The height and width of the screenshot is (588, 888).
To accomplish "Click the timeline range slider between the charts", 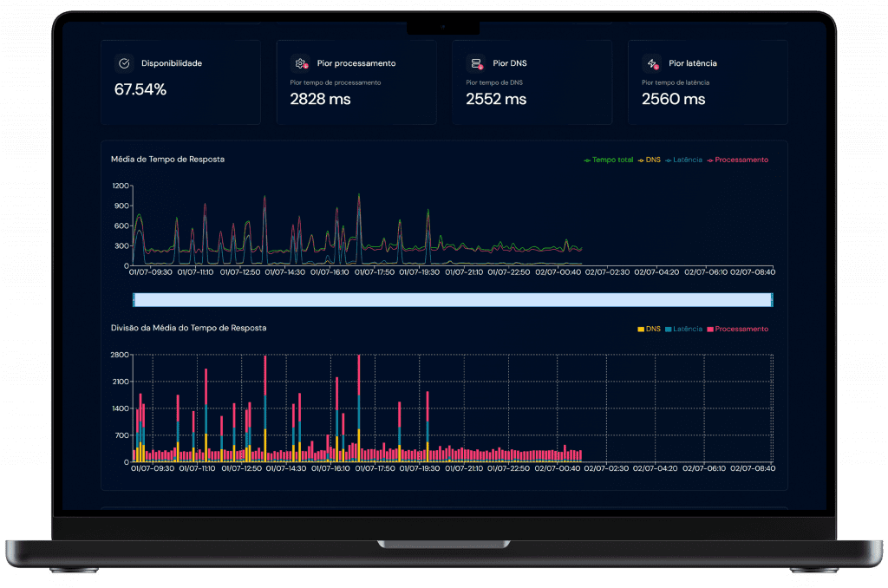I will point(452,299).
